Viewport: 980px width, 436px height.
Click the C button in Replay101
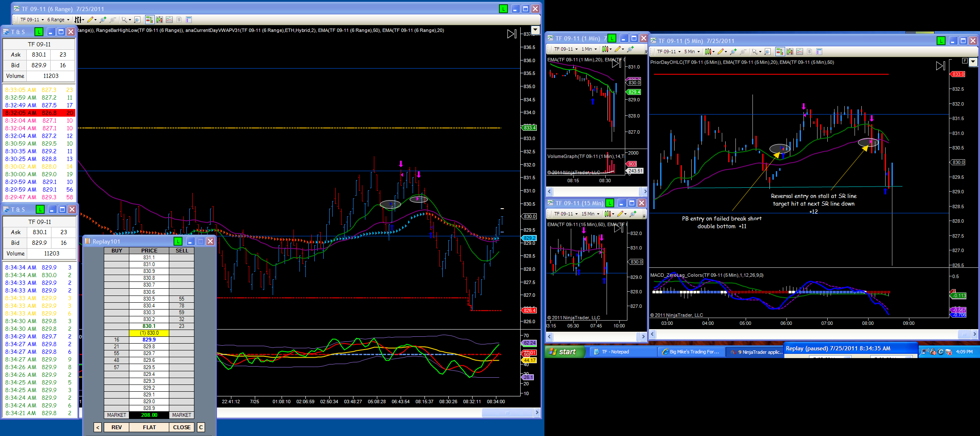(201, 427)
